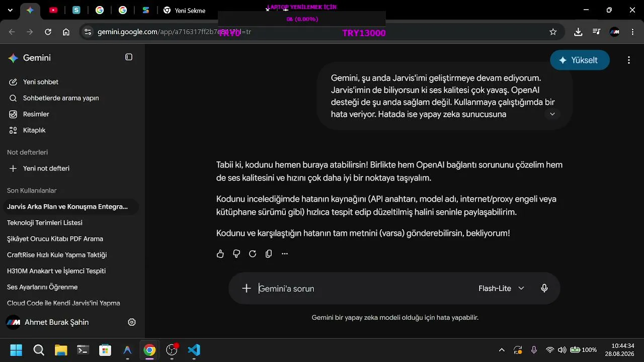Viewport: 644px width, 362px height.
Task: View site information for gemini.google.com
Action: click(88, 32)
